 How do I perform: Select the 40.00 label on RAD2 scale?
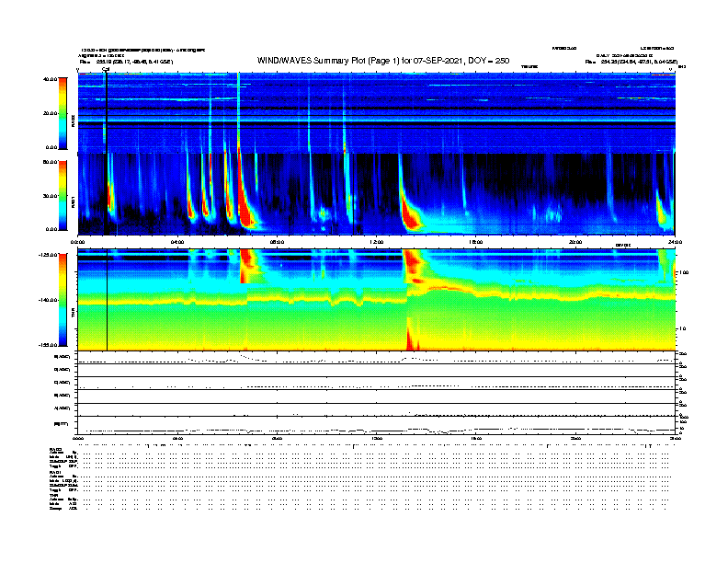50,79
